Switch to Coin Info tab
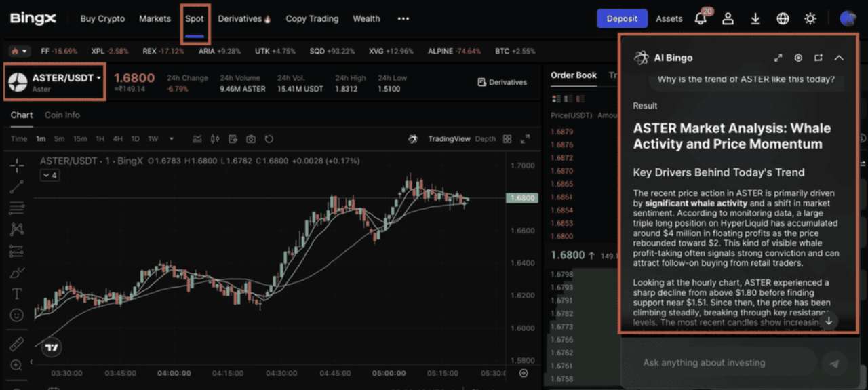The image size is (868, 390). [x=62, y=115]
